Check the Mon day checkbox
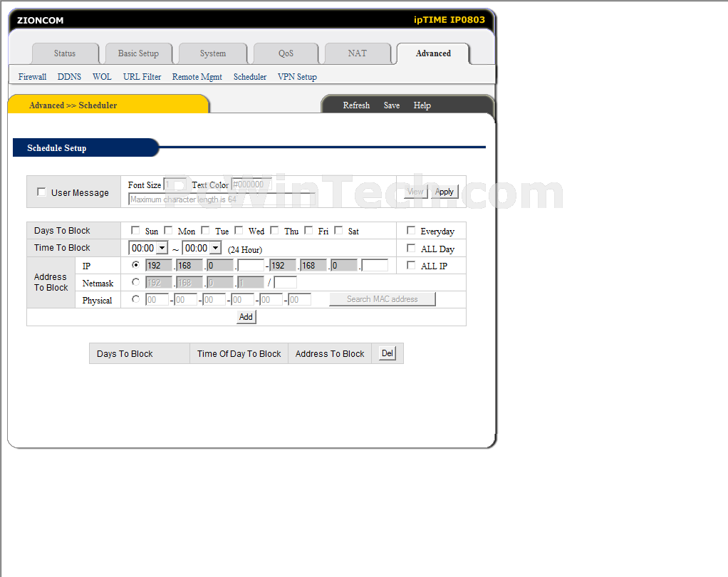 point(168,230)
